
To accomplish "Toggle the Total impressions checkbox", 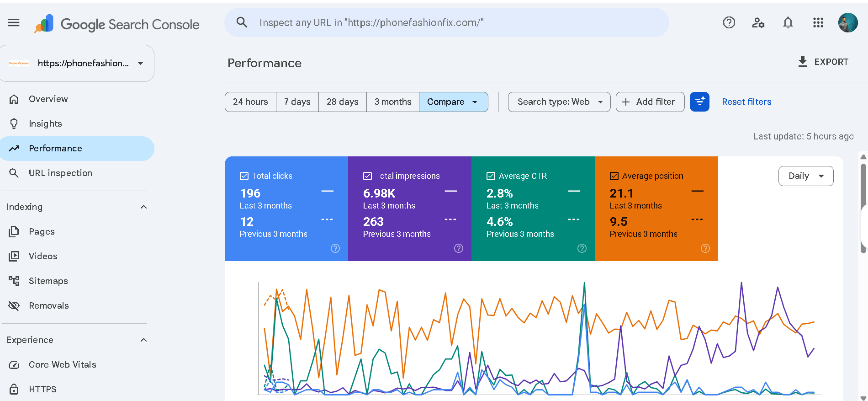I will pos(367,176).
